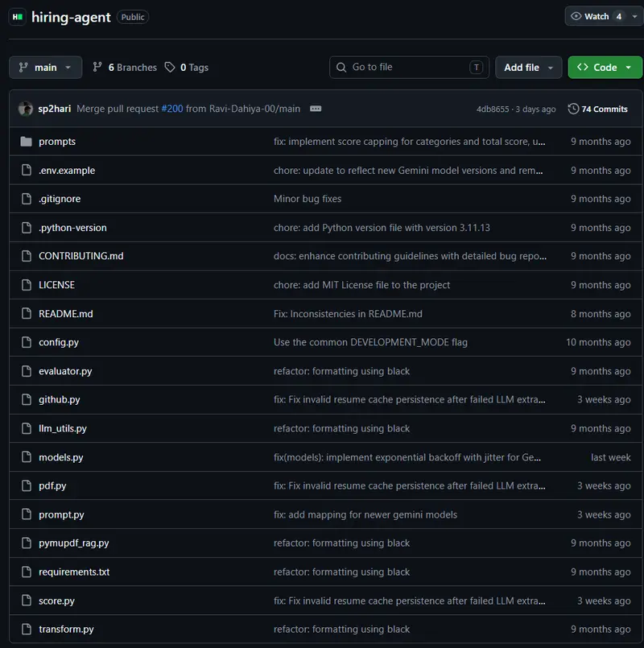Open 'fix: add mapping for newer gemini models' commit
The image size is (644, 648).
(365, 514)
